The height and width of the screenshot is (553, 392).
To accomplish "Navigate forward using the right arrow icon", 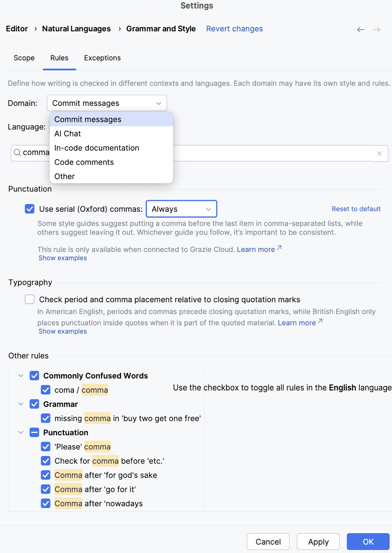I will coord(377,29).
